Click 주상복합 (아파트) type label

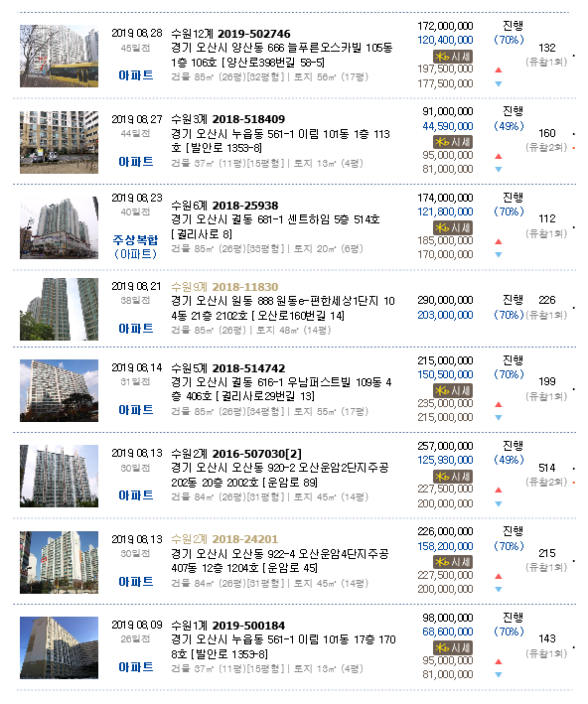136,247
